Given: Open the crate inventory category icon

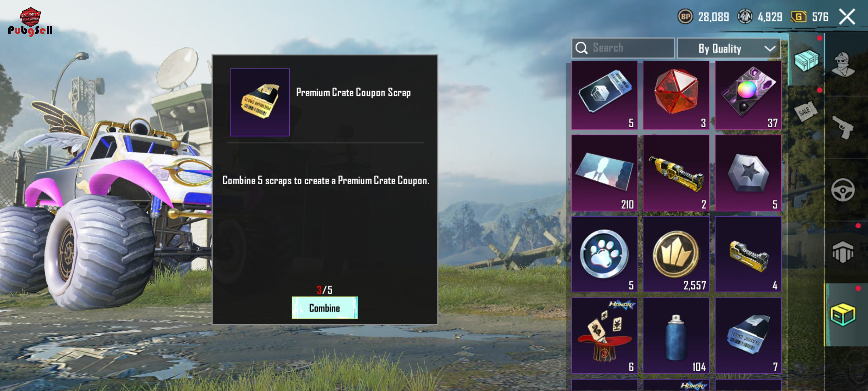Looking at the screenshot, I should 806,60.
